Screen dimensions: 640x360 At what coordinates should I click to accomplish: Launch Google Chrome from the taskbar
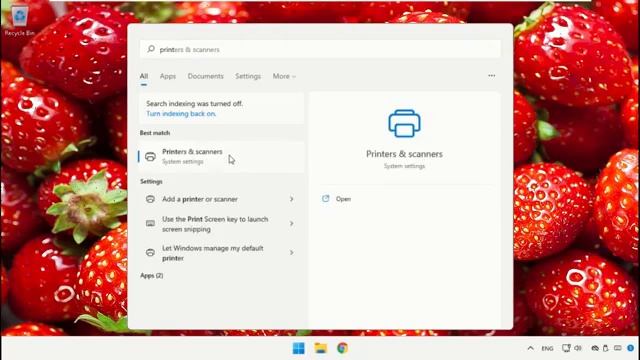pyautogui.click(x=342, y=348)
